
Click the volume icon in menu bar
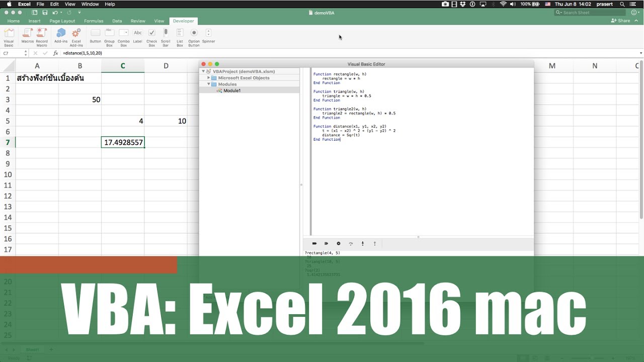coord(514,4)
